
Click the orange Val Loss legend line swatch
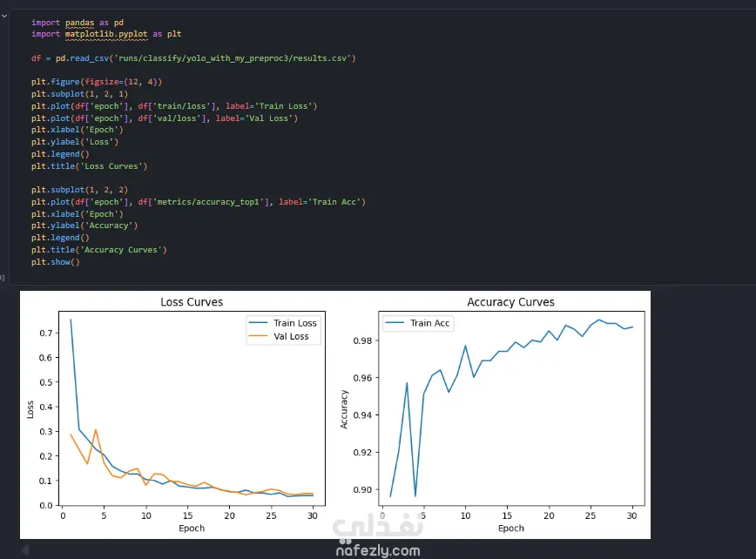tap(258, 336)
